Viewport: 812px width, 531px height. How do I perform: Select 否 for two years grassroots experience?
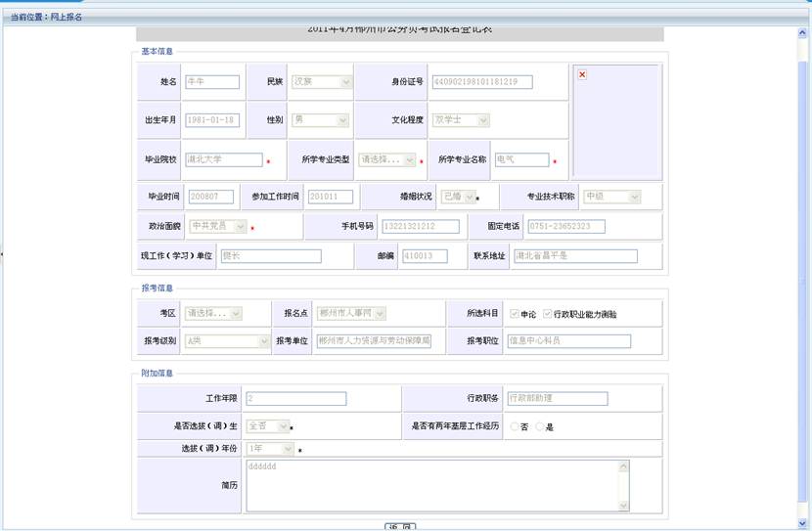[515, 427]
